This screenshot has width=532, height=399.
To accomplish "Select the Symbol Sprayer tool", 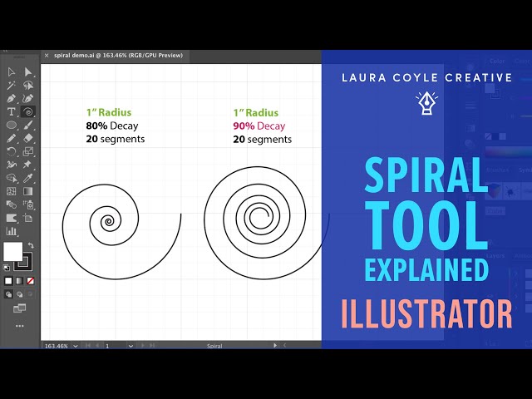I will [x=28, y=204].
